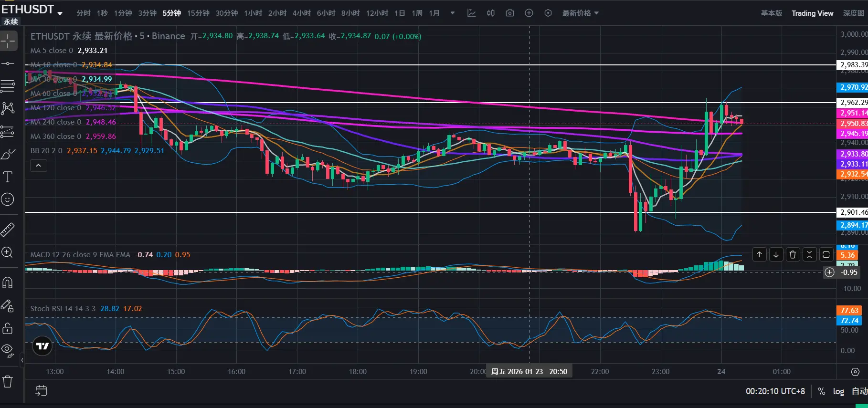Switch to 4小时 interval
This screenshot has width=868, height=408.
pyautogui.click(x=302, y=13)
